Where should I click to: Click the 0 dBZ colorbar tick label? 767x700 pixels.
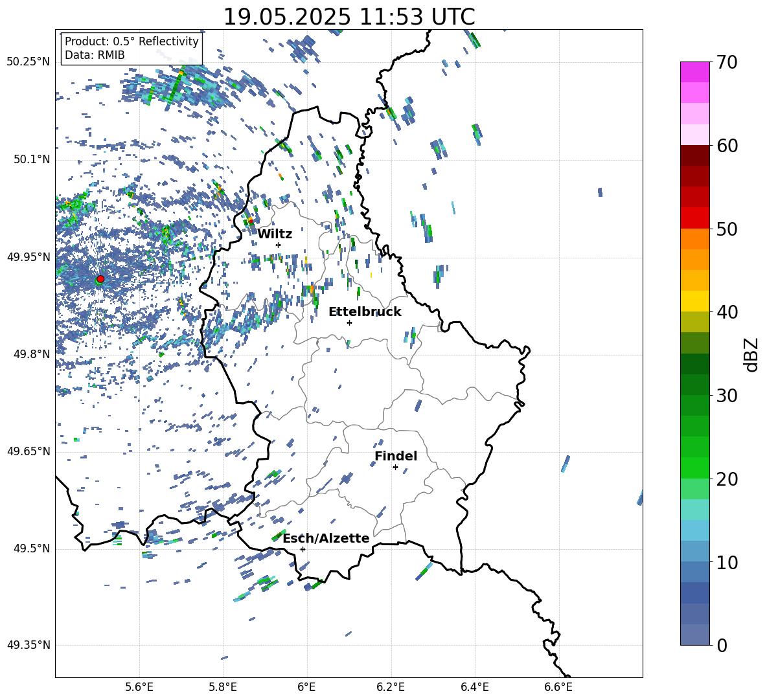click(x=722, y=645)
